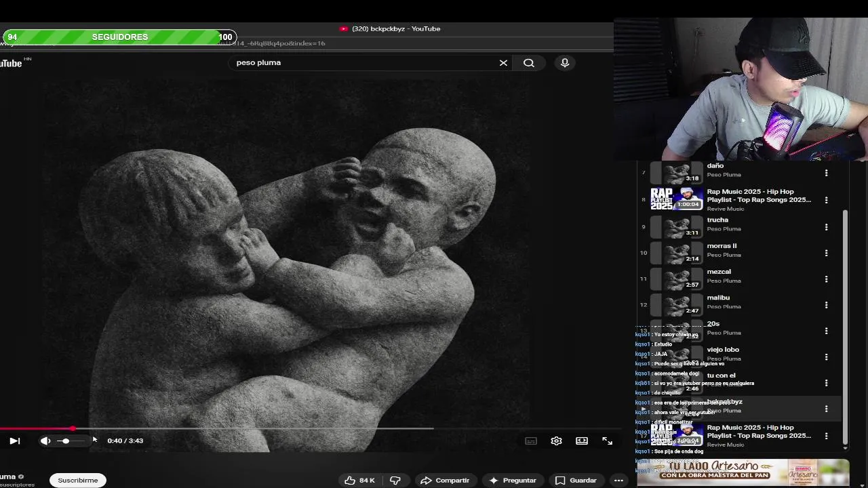Screen dimensions: 868x488
Task: Click the Suscribirme button
Action: pyautogui.click(x=78, y=480)
